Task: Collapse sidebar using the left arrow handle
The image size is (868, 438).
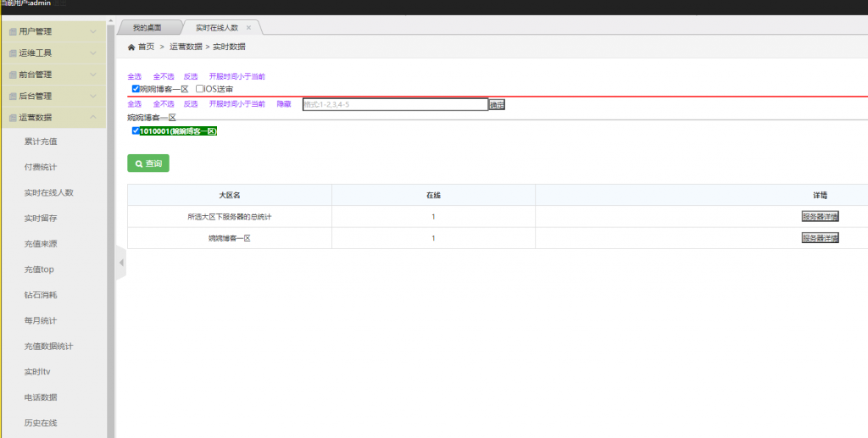Action: point(120,263)
